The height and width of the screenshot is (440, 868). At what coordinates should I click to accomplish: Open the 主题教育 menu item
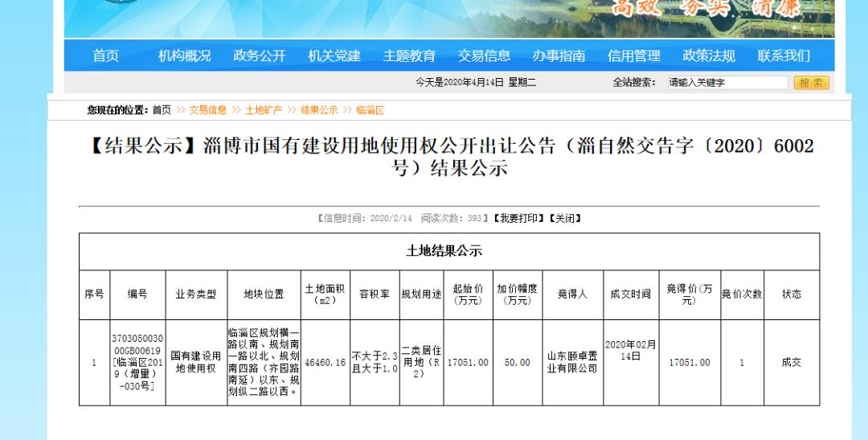click(x=409, y=56)
